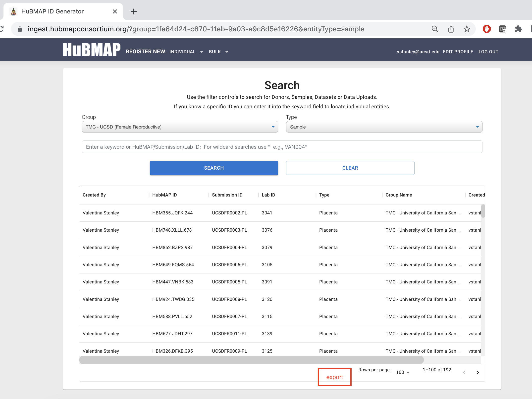Open the share icon in address bar
The height and width of the screenshot is (399, 532).
[451, 29]
